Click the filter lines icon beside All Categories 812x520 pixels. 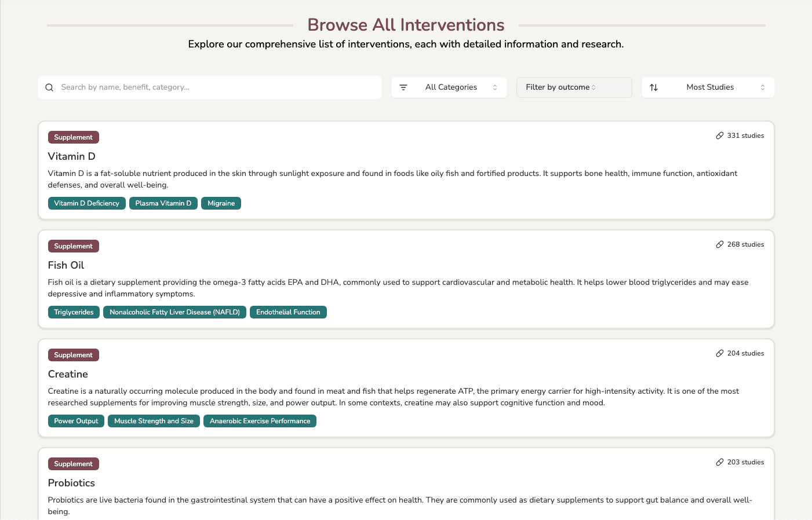pyautogui.click(x=403, y=87)
